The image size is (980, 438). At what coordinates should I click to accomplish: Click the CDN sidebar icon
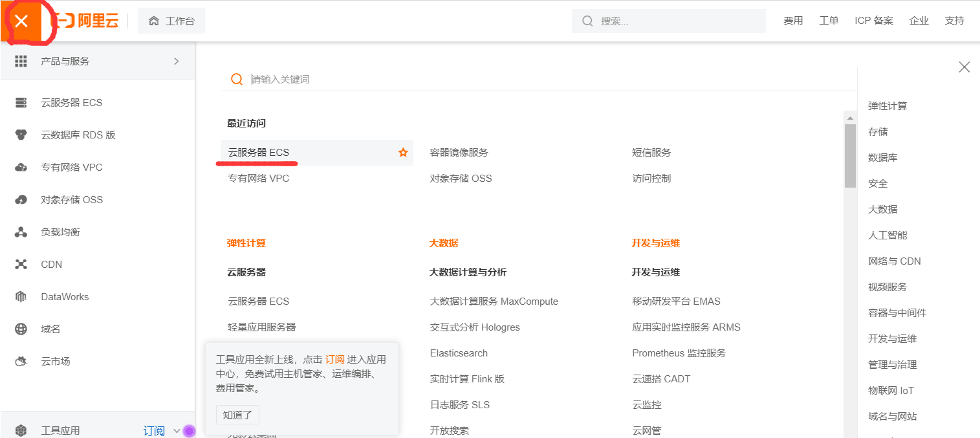point(21,264)
